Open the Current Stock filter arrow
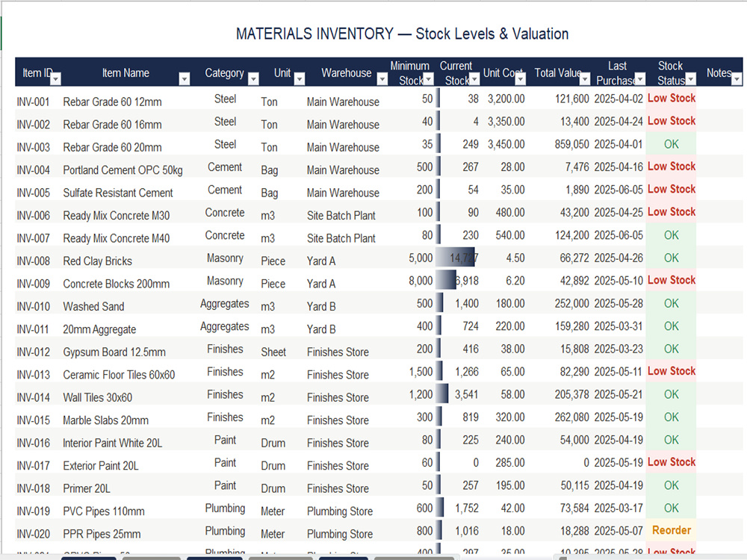This screenshot has width=747, height=560. 474,79
